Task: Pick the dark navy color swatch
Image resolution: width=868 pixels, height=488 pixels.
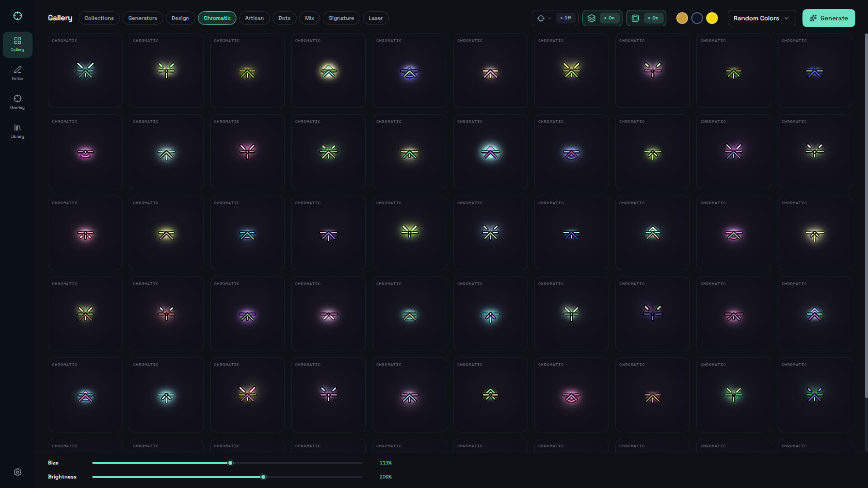Action: (697, 18)
